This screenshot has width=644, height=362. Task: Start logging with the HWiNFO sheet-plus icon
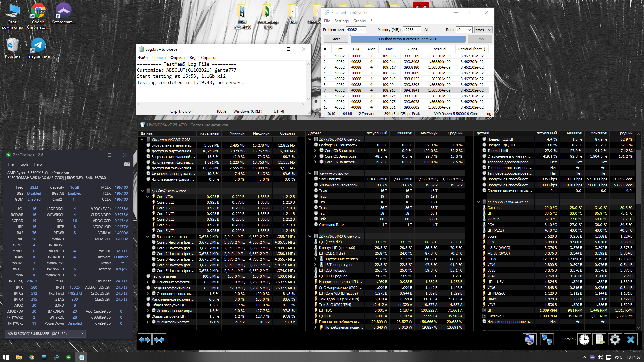[x=600, y=340]
